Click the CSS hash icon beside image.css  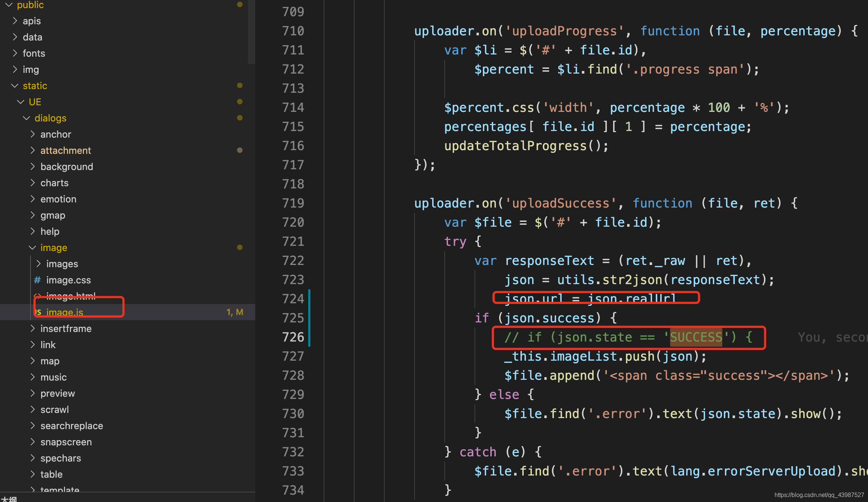(37, 280)
